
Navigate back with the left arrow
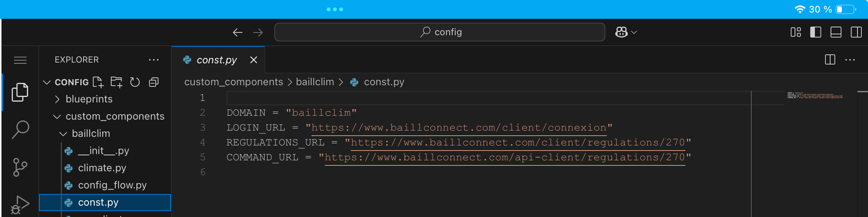pos(238,32)
